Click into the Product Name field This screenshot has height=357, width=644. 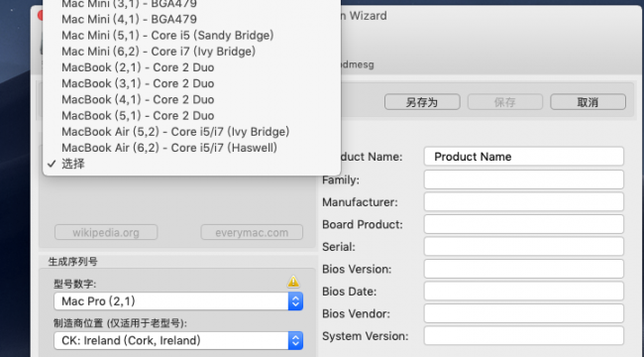tap(524, 157)
